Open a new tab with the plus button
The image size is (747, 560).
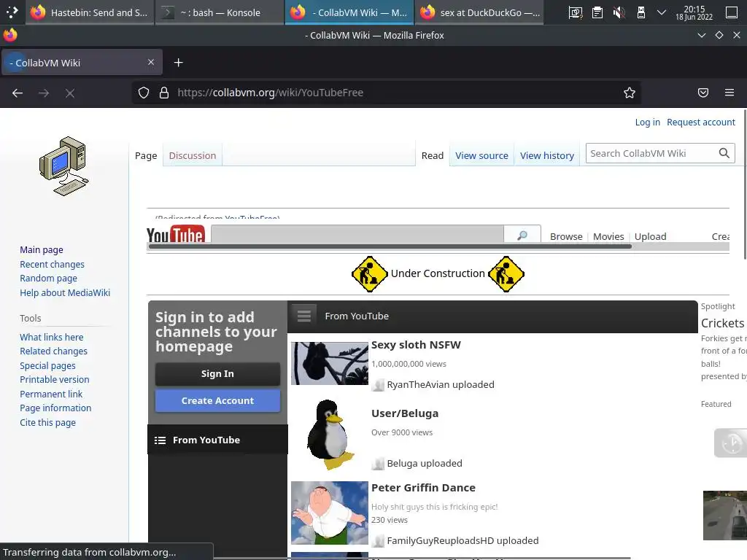click(178, 63)
